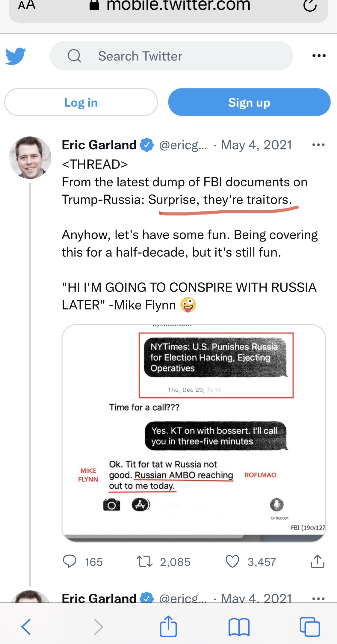
Task: Tap the Twitter bird logo
Action: tap(16, 56)
